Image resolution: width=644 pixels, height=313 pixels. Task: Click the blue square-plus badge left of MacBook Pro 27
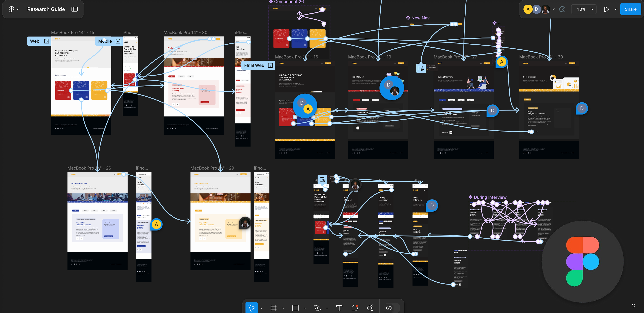click(421, 68)
